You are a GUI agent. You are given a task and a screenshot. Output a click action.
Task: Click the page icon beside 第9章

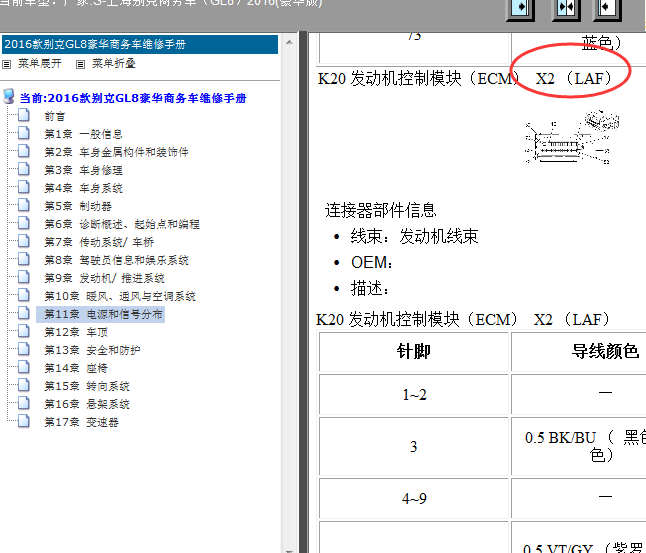tap(24, 277)
